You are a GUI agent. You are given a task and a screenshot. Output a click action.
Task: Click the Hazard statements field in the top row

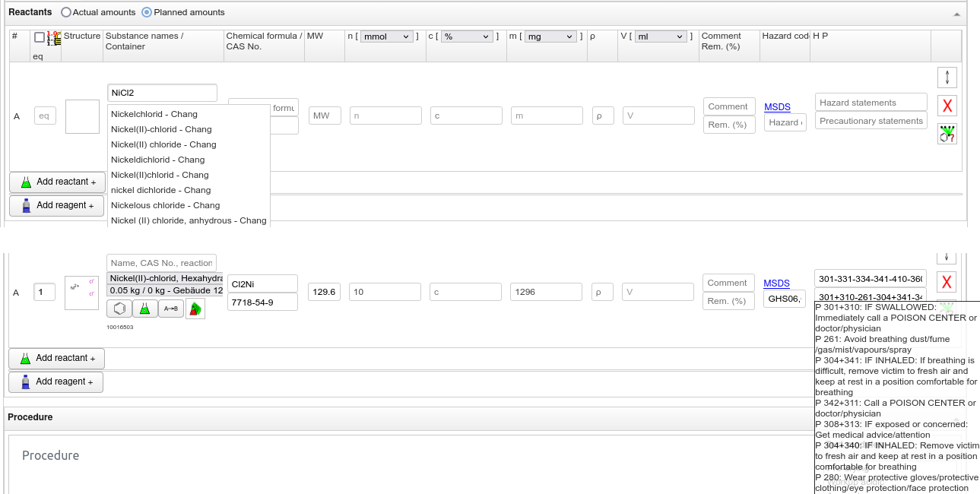click(871, 103)
